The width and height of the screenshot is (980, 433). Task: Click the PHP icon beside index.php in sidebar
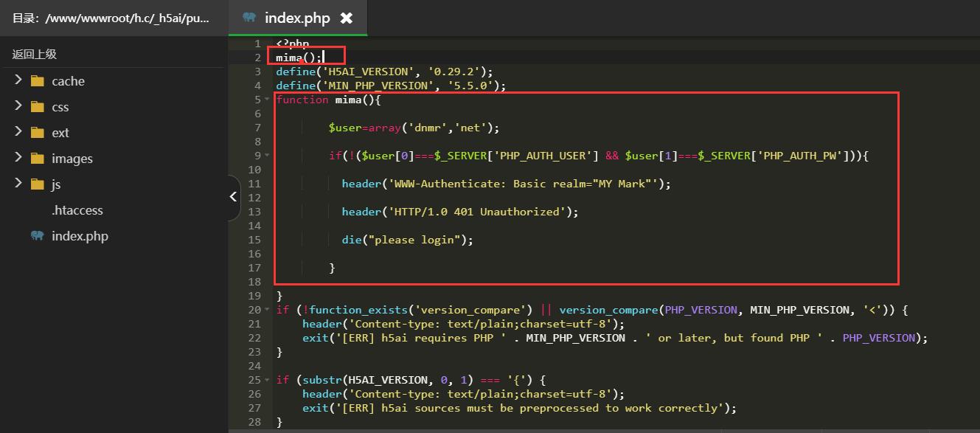pos(38,236)
